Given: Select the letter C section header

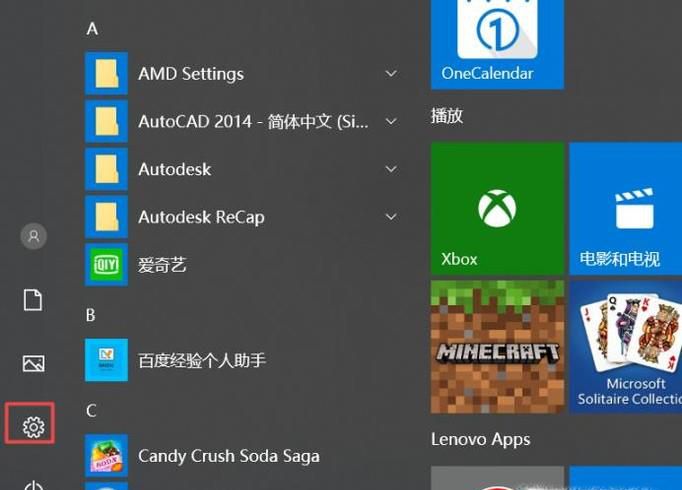Looking at the screenshot, I should [91, 411].
